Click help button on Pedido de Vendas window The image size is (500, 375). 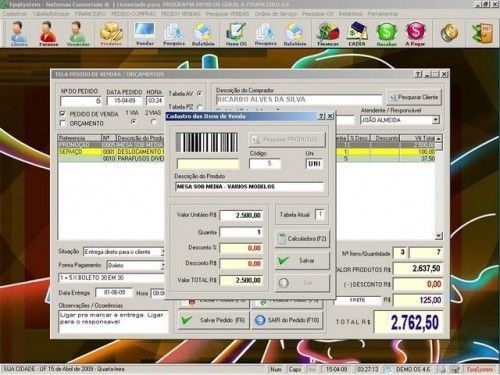click(418, 74)
